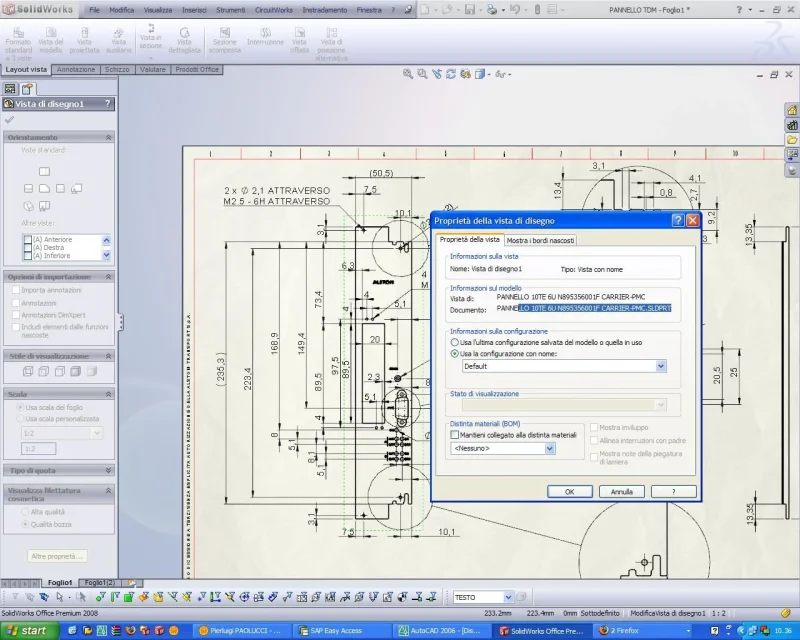Switch to Mostra i bordi nascosti tab
Screen dimensions: 800x640
pos(540,240)
